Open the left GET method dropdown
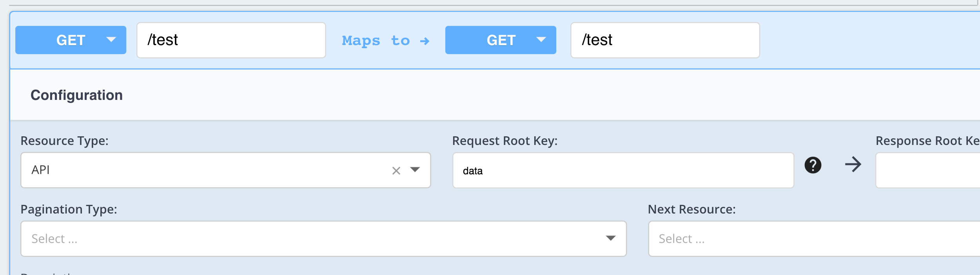Image resolution: width=980 pixels, height=275 pixels. point(71,40)
